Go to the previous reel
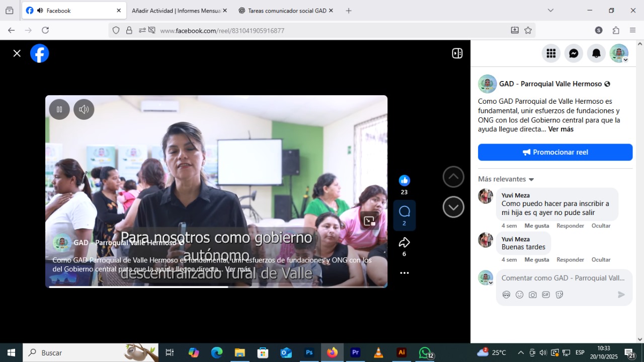This screenshot has height=362, width=644. (x=453, y=177)
